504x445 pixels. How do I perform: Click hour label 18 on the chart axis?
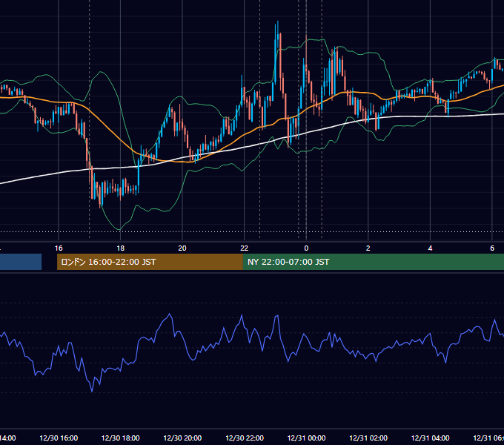tap(121, 248)
